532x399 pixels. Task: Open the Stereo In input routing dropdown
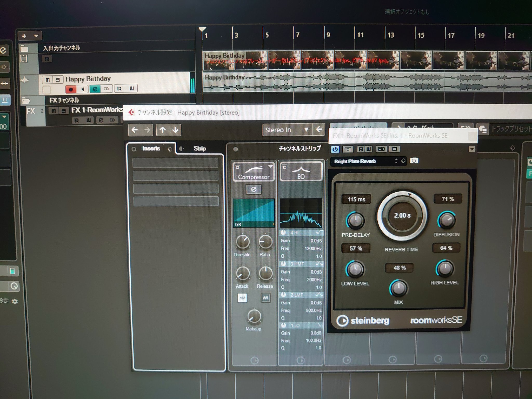click(x=287, y=130)
